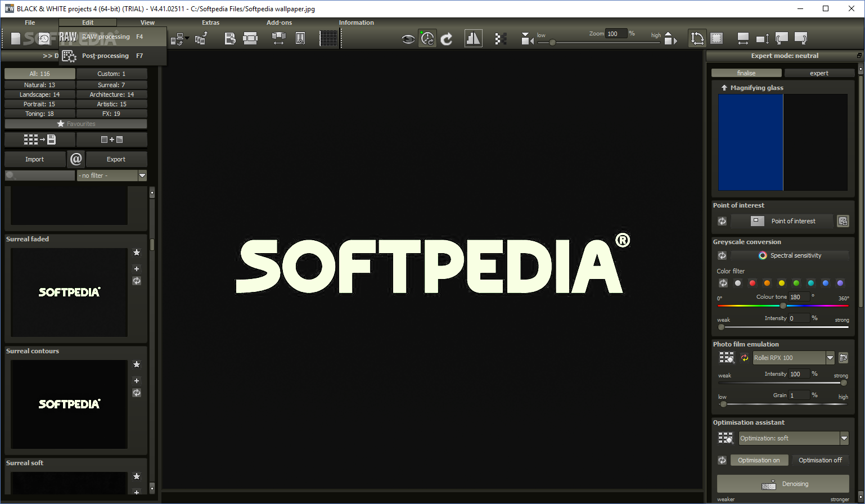Click the Export presets button

(x=116, y=159)
